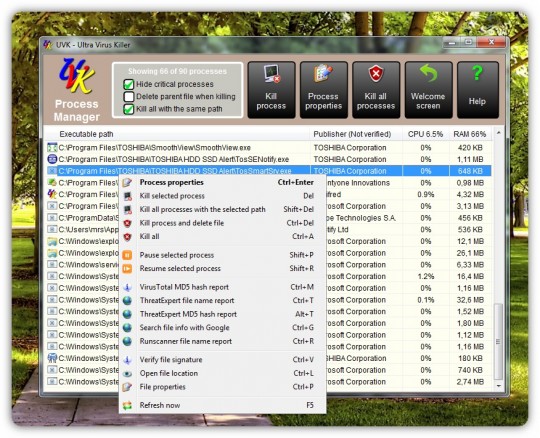Select Pause selected process
540x438 pixels.
222,255
